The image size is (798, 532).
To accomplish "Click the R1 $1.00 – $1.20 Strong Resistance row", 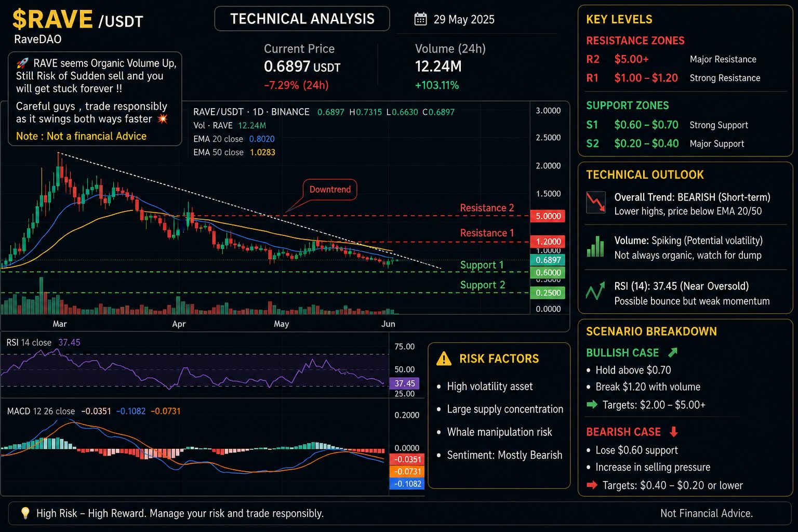I will 673,78.
